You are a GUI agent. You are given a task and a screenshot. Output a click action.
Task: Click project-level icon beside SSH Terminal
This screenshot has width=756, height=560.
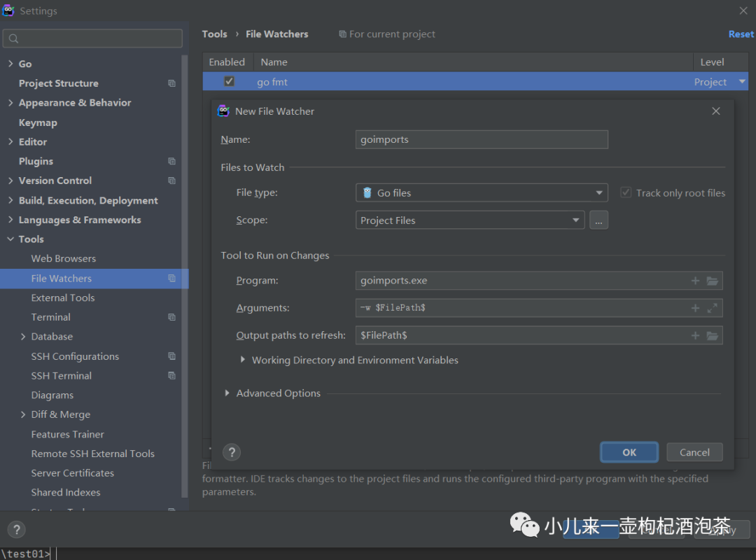tap(171, 375)
